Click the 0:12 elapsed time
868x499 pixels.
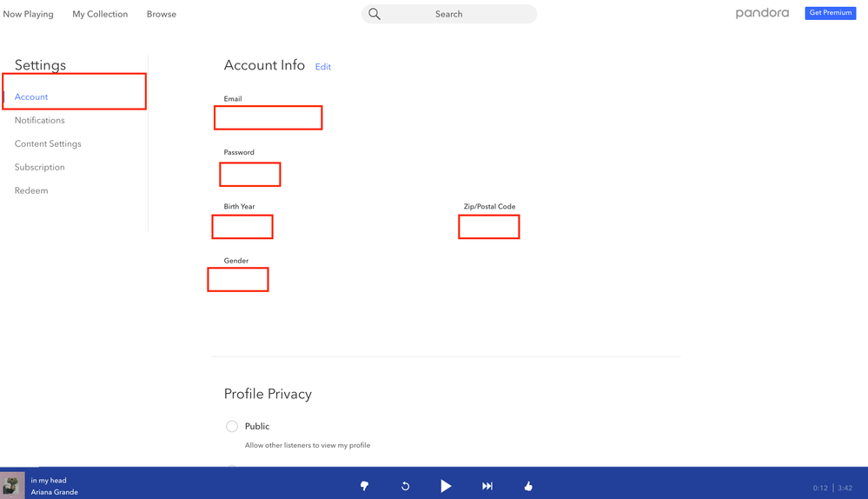[820, 488]
